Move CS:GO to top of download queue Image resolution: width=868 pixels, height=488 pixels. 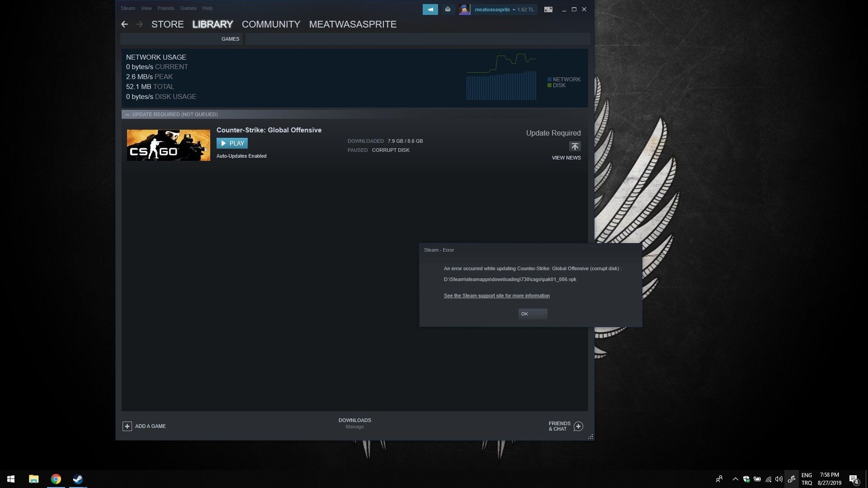pyautogui.click(x=575, y=146)
